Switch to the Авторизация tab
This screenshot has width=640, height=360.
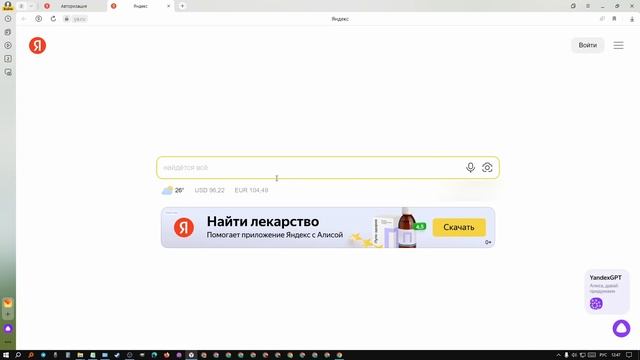coord(73,6)
